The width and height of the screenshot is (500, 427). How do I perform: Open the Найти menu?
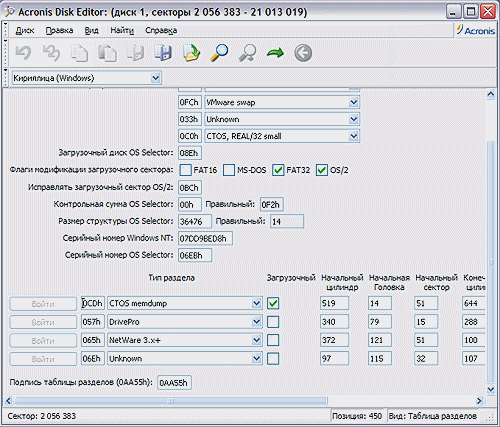[122, 31]
